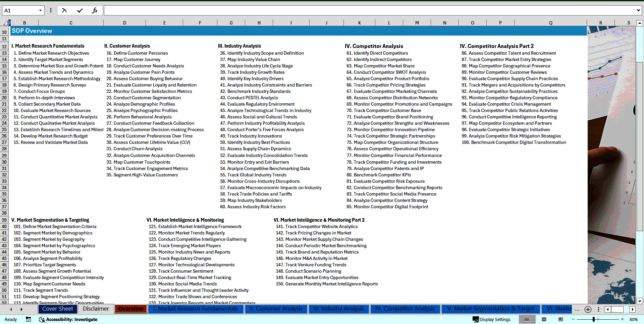Click the macro recording status bar icon
The height and width of the screenshot is (324, 644).
pyautogui.click(x=29, y=319)
